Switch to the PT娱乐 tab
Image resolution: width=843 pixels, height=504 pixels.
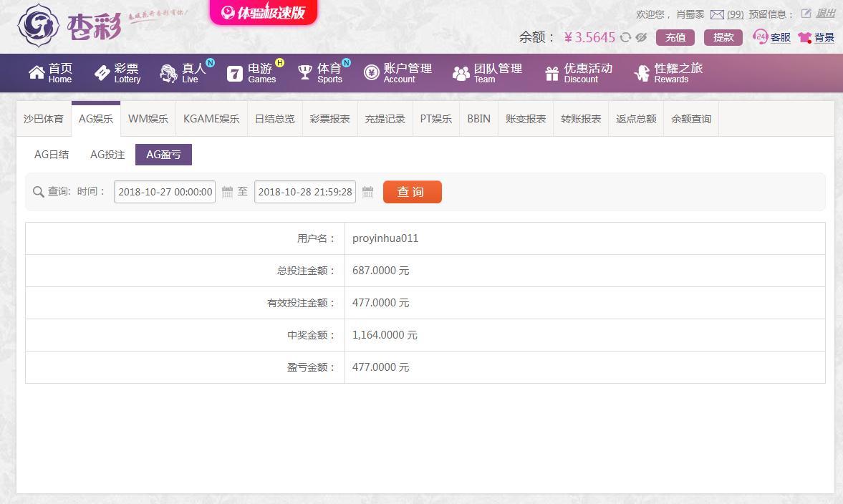436,119
